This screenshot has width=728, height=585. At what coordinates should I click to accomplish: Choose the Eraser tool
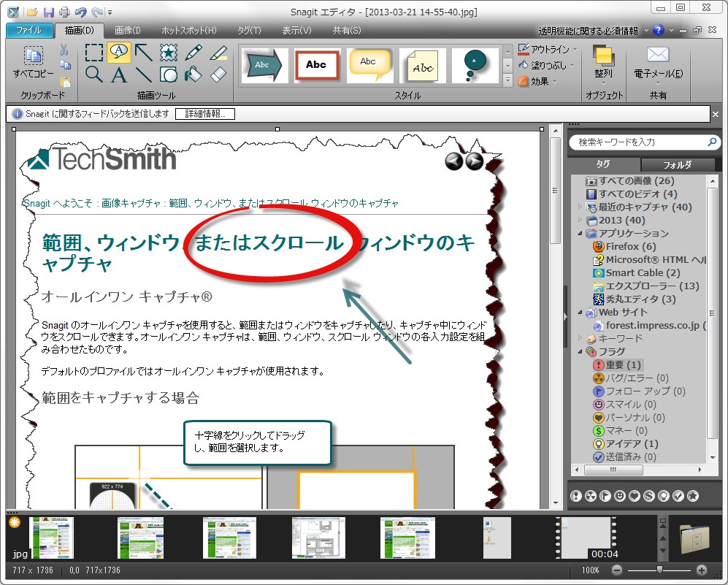[215, 75]
